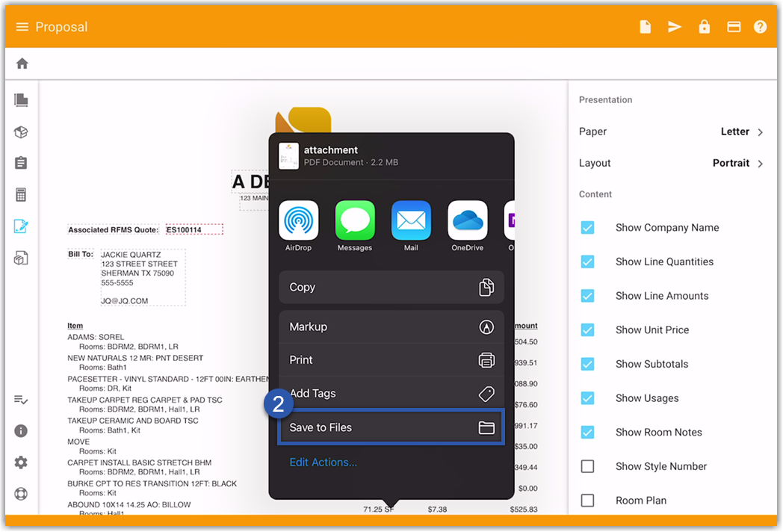
Task: Click BURKE CPT TO RES TRANSITION item
Action: tap(152, 483)
